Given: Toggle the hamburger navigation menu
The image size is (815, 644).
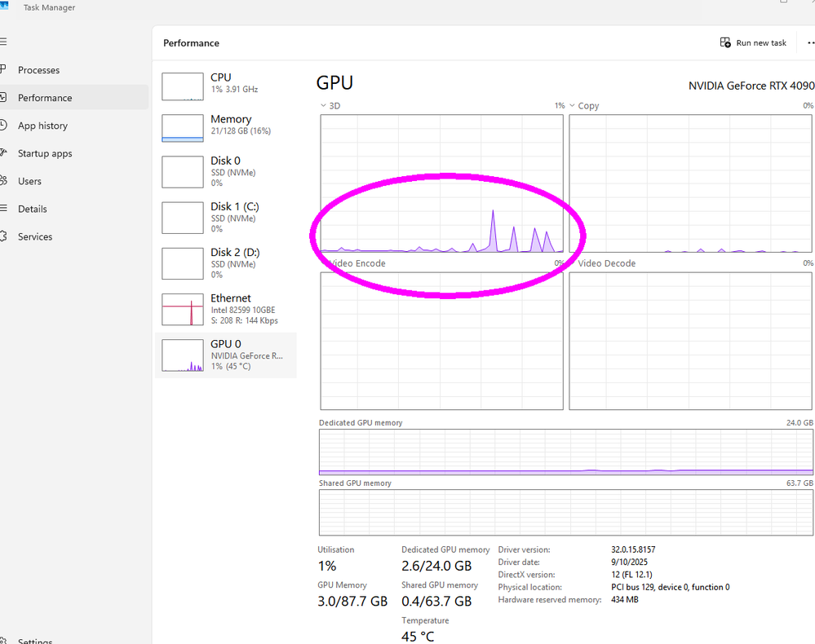Looking at the screenshot, I should tap(3, 42).
